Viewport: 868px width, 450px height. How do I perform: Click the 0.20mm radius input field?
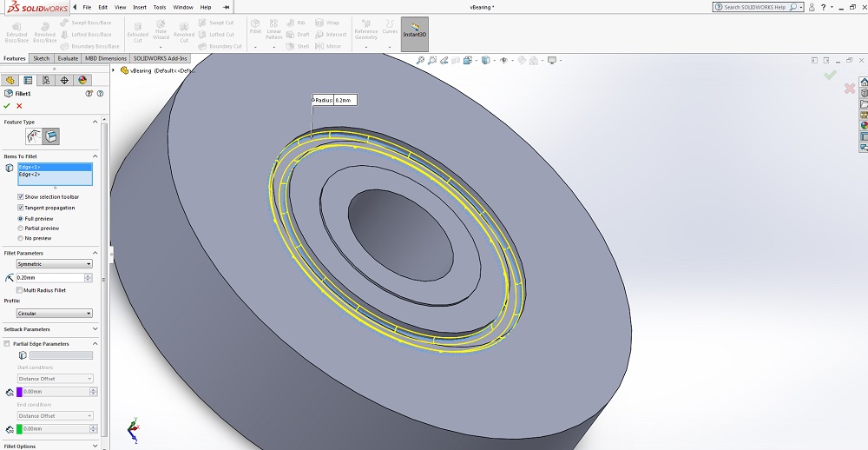click(49, 278)
